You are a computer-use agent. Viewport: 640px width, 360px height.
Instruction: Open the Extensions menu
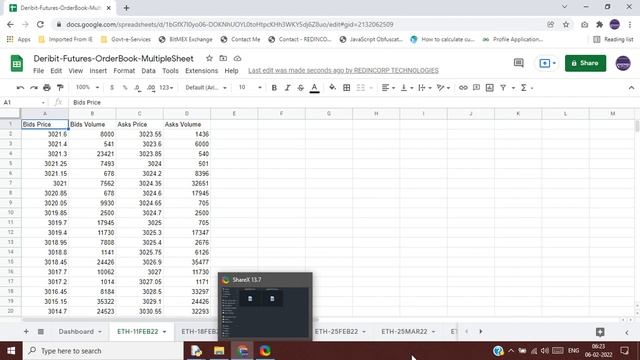click(x=201, y=71)
